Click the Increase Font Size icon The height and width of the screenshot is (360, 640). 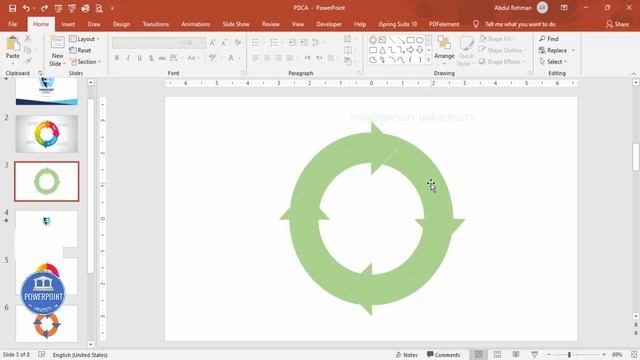click(x=213, y=43)
